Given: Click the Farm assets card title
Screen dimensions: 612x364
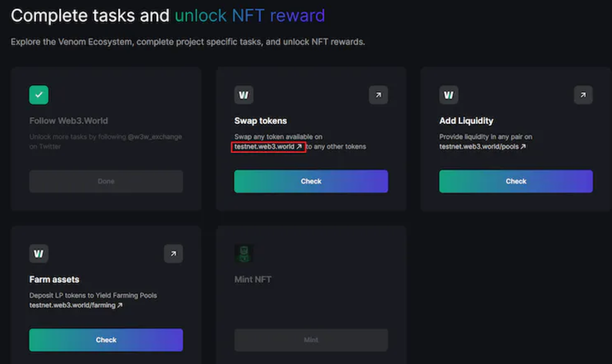Looking at the screenshot, I should tap(54, 280).
